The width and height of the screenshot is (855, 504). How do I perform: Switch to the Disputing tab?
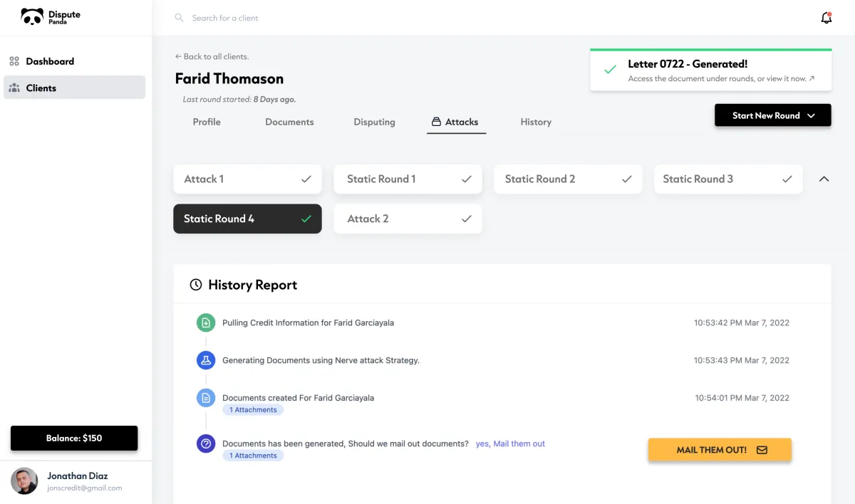pyautogui.click(x=374, y=122)
